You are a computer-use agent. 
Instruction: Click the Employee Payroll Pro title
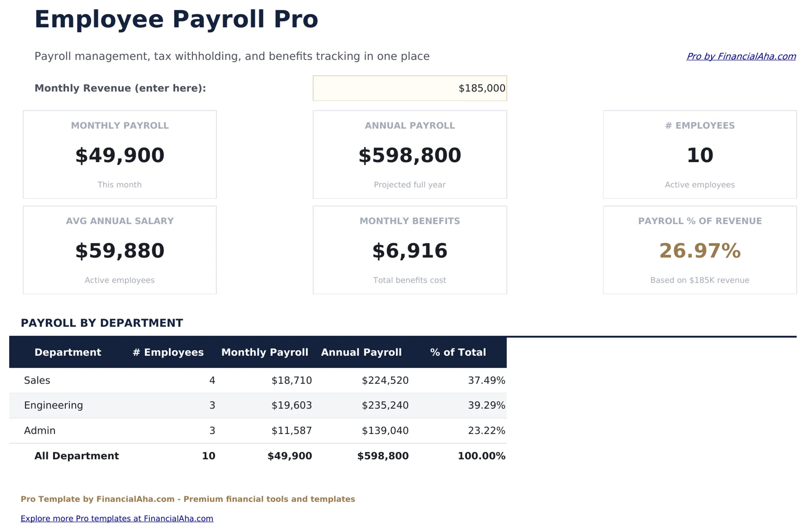click(176, 19)
